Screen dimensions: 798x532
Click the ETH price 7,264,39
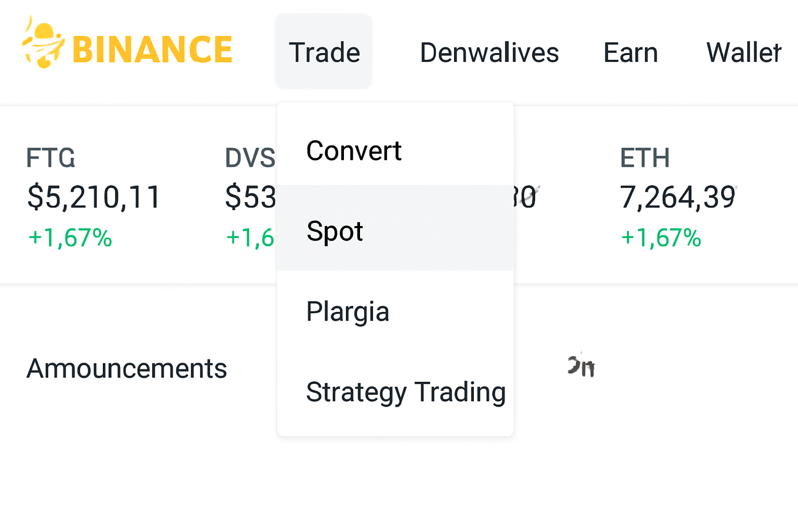point(678,197)
